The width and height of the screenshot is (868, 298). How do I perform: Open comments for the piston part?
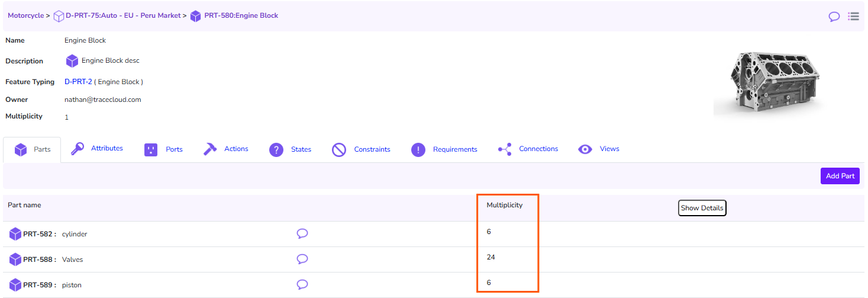[x=302, y=284]
